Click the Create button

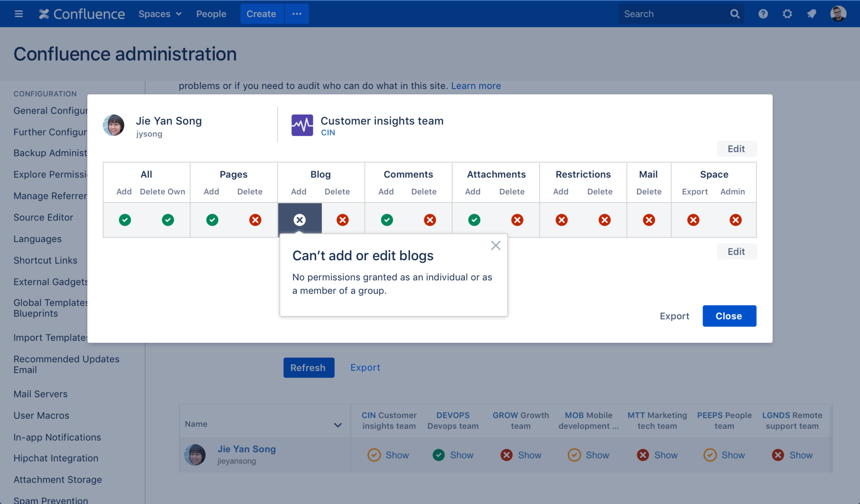tap(261, 14)
